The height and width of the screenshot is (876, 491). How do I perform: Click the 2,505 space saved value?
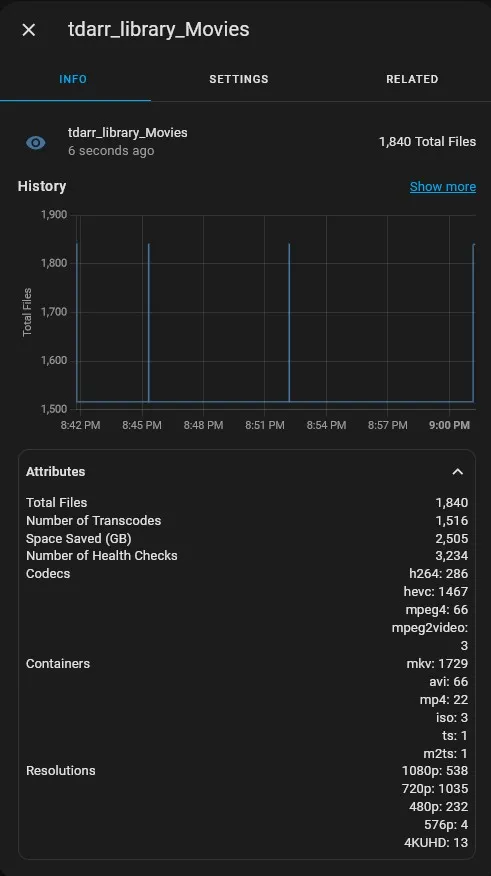click(451, 539)
